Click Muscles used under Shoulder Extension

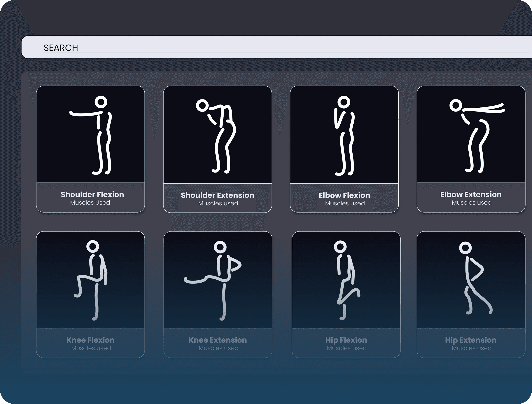click(x=218, y=203)
